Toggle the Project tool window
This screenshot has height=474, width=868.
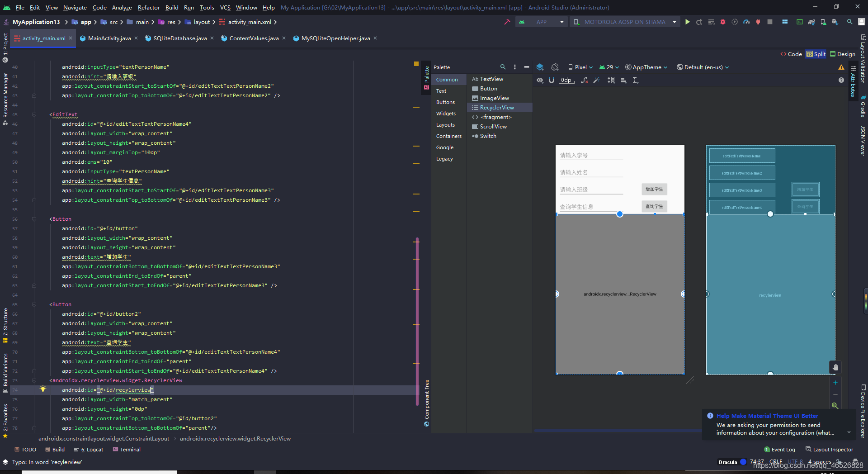coord(5,47)
